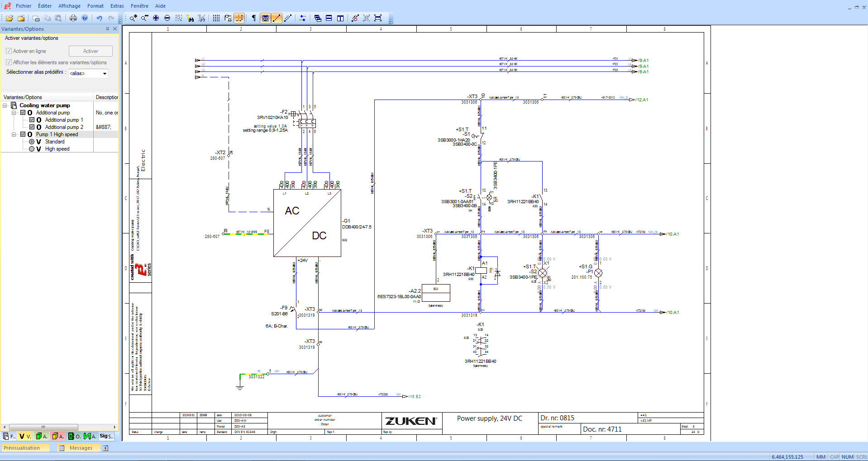Open the alias prédéfini dropdown
This screenshot has width=868, height=461.
105,73
